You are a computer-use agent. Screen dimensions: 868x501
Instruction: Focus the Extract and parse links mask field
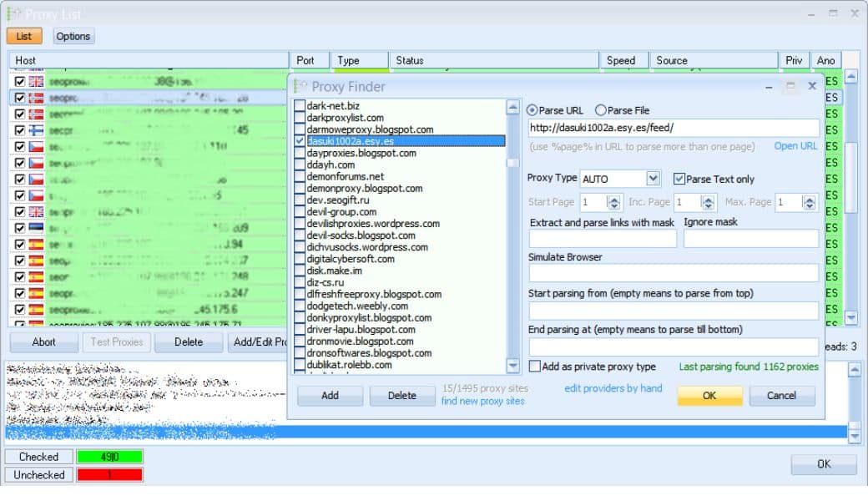point(603,239)
